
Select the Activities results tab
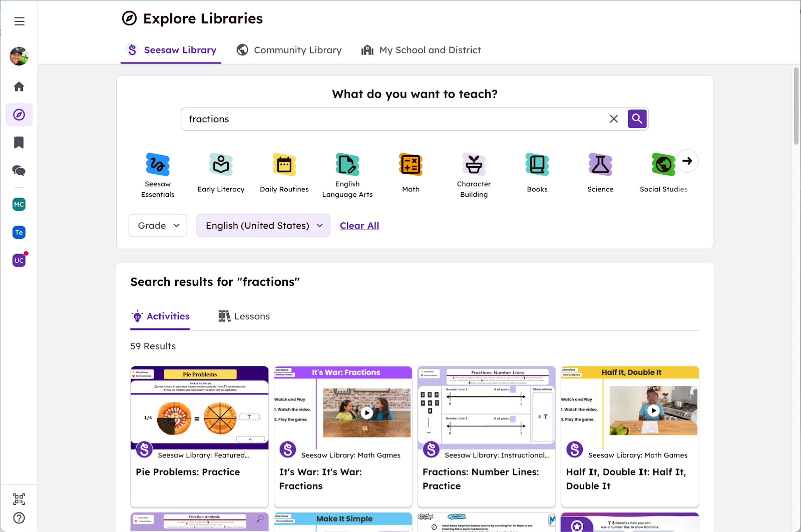[x=160, y=316]
